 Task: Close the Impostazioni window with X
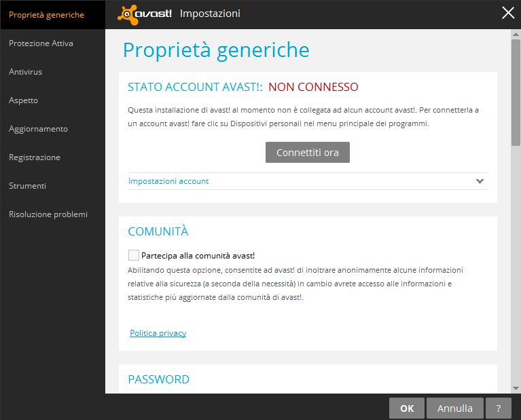[507, 13]
